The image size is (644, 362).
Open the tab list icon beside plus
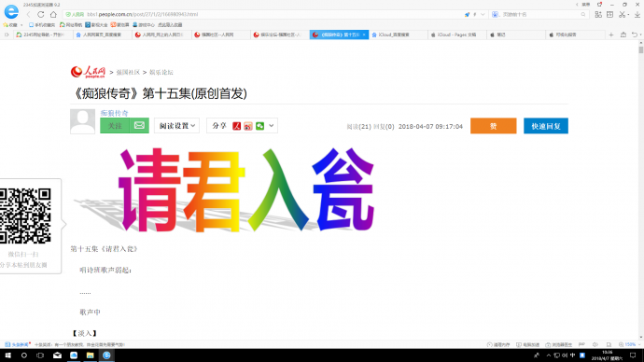pos(623,35)
